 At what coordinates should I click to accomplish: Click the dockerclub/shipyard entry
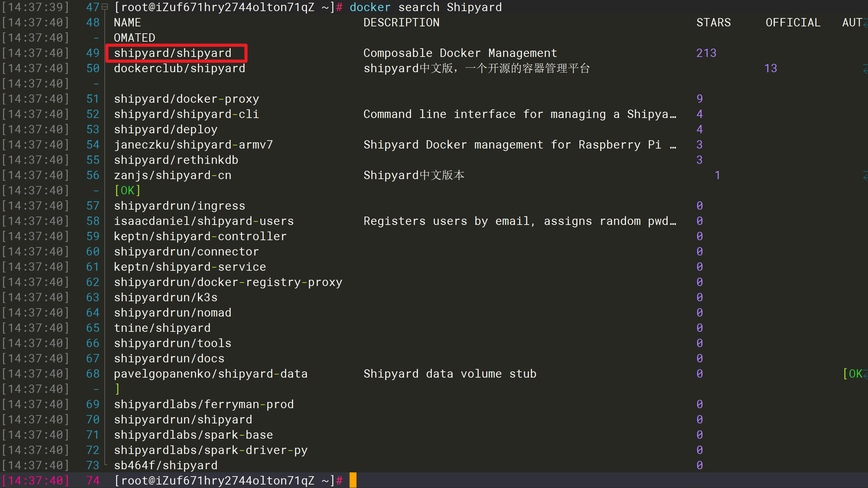tap(179, 68)
